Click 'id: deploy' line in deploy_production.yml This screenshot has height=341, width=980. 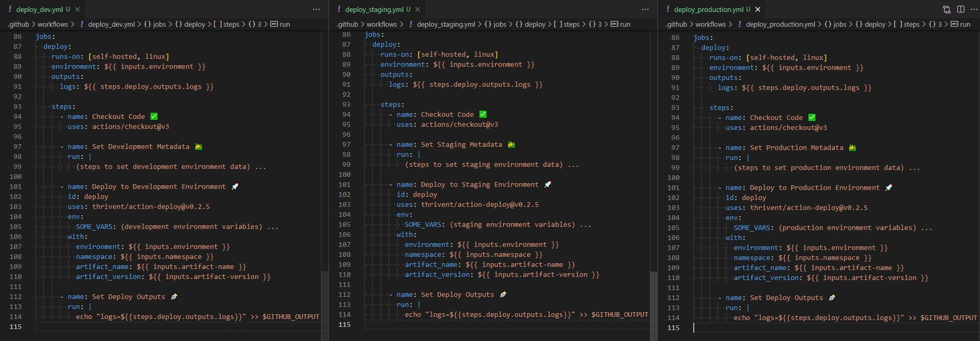coord(746,197)
